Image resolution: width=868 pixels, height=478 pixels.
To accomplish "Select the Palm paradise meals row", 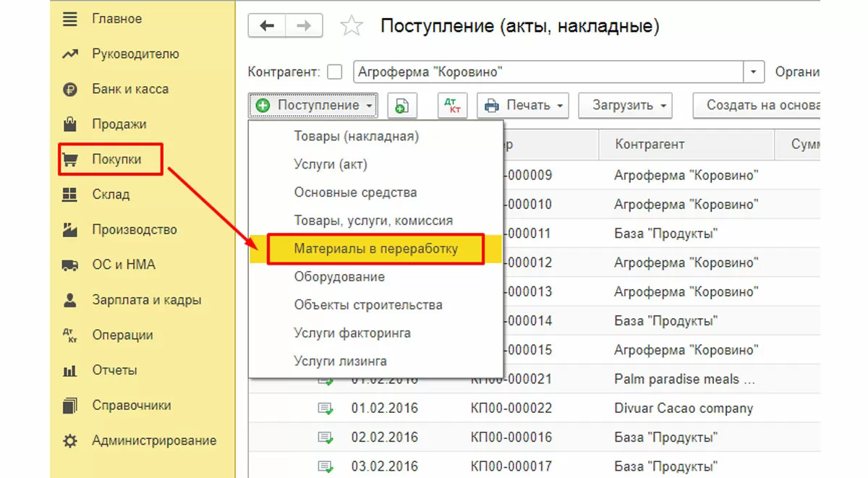I will [x=534, y=380].
